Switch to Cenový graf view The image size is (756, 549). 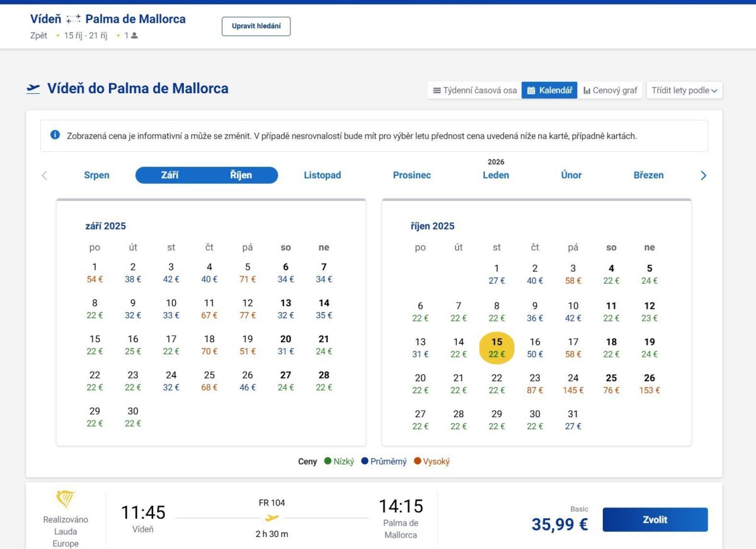610,90
